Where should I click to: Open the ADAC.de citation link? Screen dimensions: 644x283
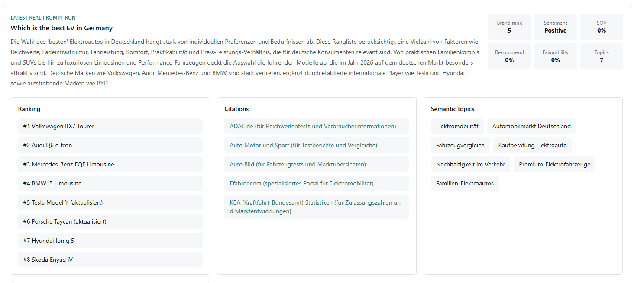317,126
